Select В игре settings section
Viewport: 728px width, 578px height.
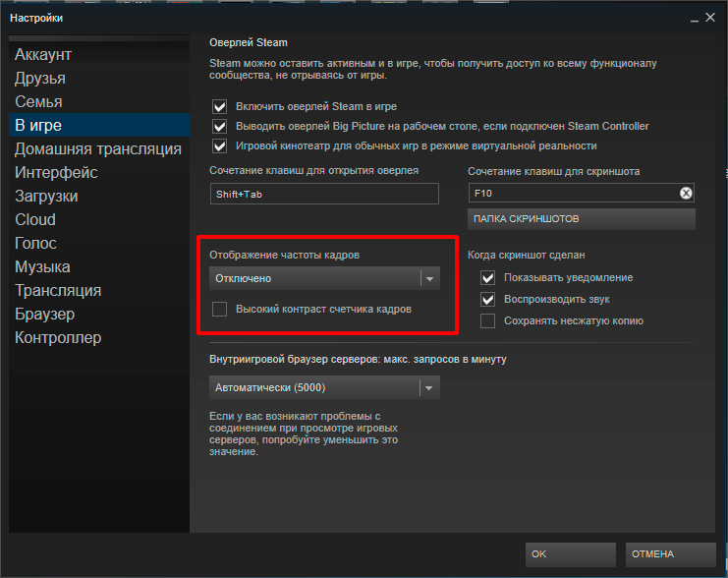[99, 125]
